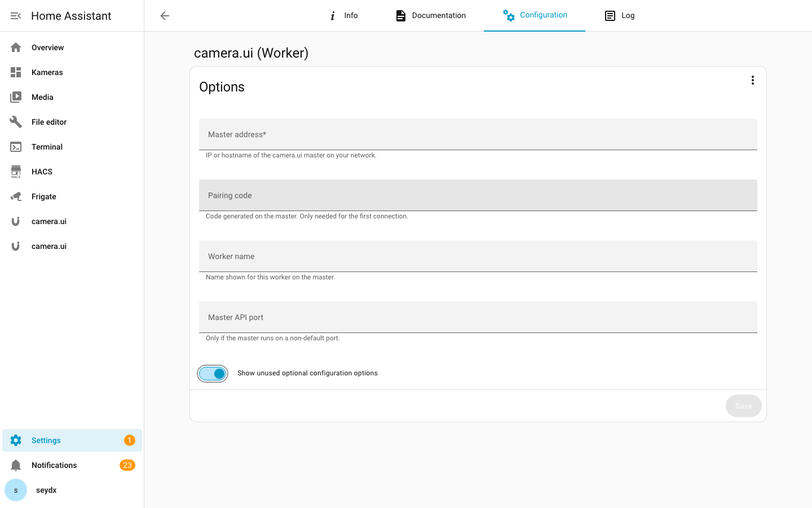Click the Documentation page icon
This screenshot has height=508, width=812.
point(400,16)
